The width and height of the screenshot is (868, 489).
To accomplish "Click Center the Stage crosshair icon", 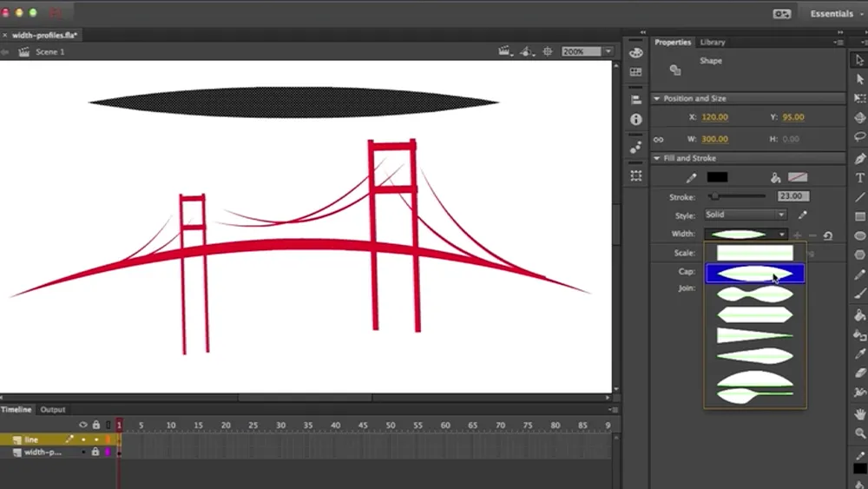I will click(548, 51).
